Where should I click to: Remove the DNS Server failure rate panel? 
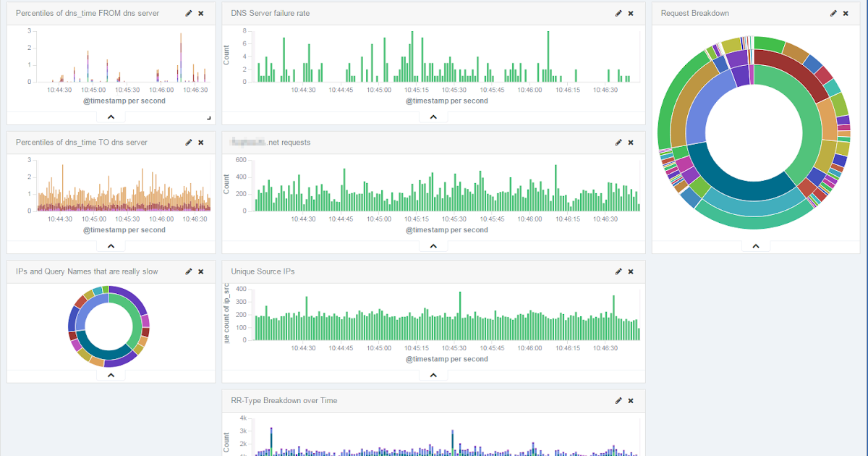(631, 13)
